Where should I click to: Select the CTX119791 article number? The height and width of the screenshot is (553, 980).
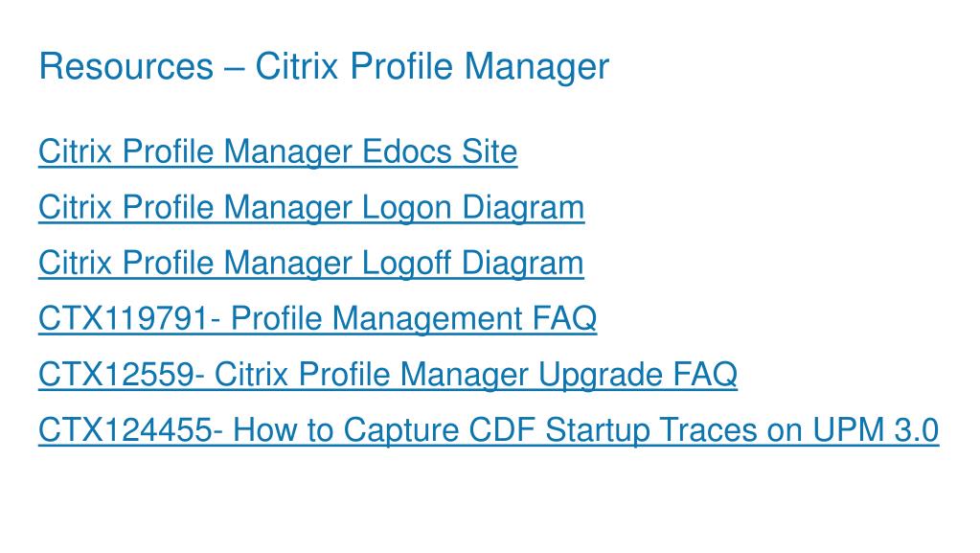pos(124,318)
